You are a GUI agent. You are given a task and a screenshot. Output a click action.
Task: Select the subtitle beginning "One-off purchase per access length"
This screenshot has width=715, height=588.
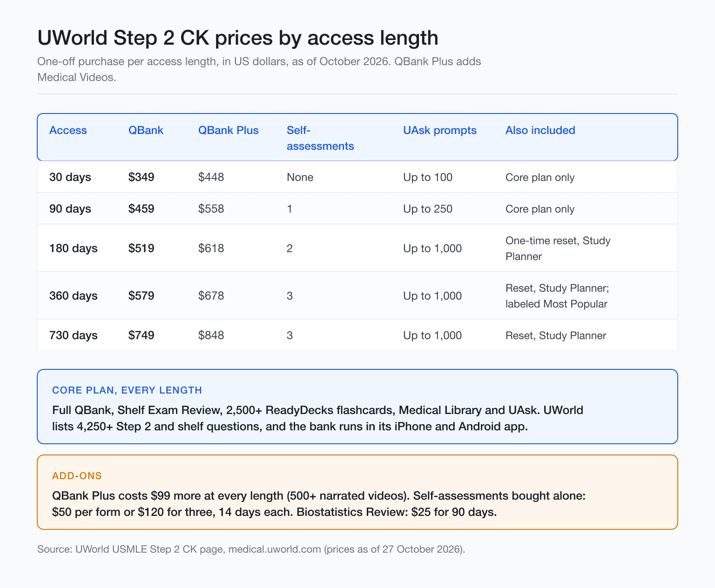(259, 69)
